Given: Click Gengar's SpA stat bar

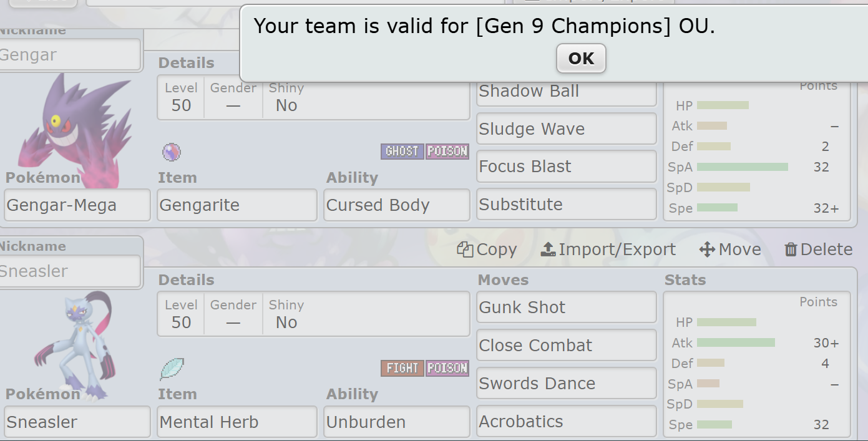Looking at the screenshot, I should [x=742, y=167].
